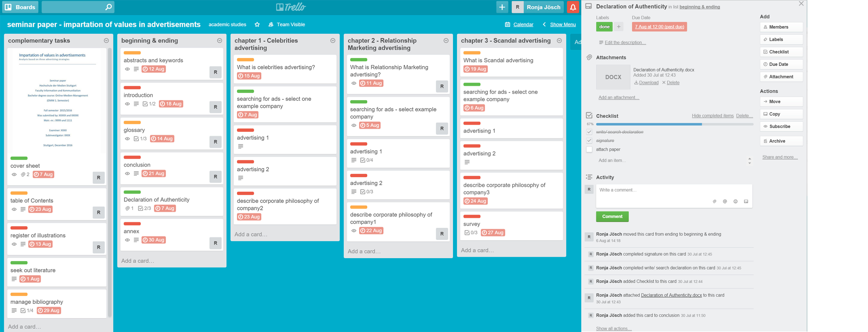Open the Calendar power-up
The width and height of the screenshot is (868, 332).
(519, 24)
